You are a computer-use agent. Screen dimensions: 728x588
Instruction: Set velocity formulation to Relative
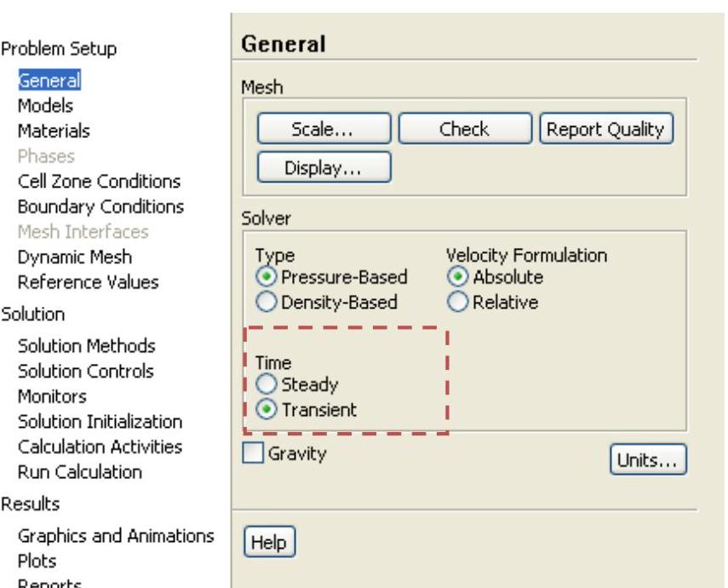(456, 302)
